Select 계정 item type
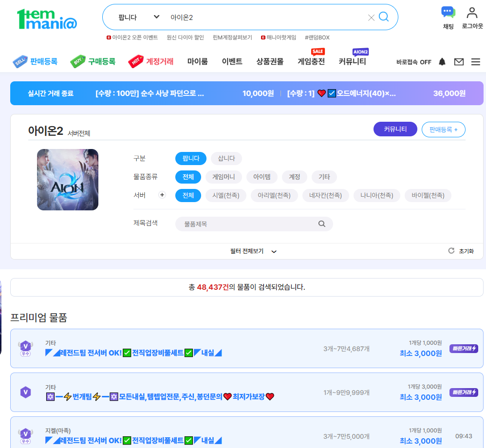486x448 pixels. (295, 177)
